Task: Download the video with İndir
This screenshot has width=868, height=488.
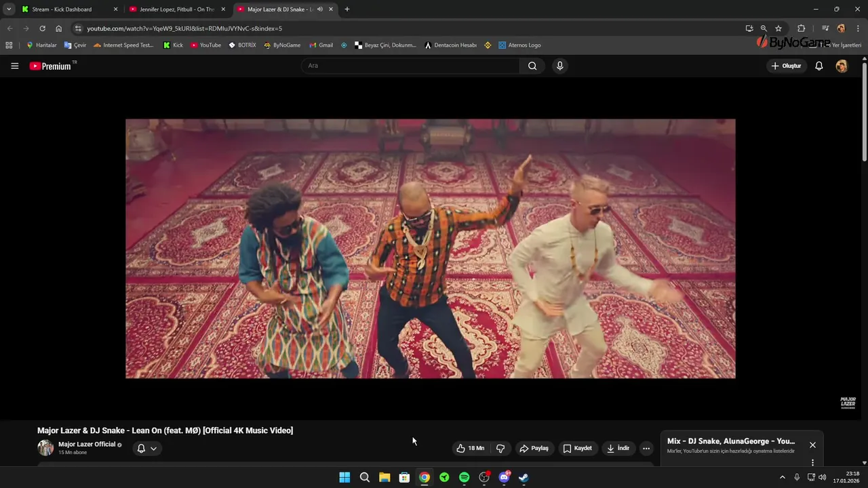Action: click(x=618, y=448)
